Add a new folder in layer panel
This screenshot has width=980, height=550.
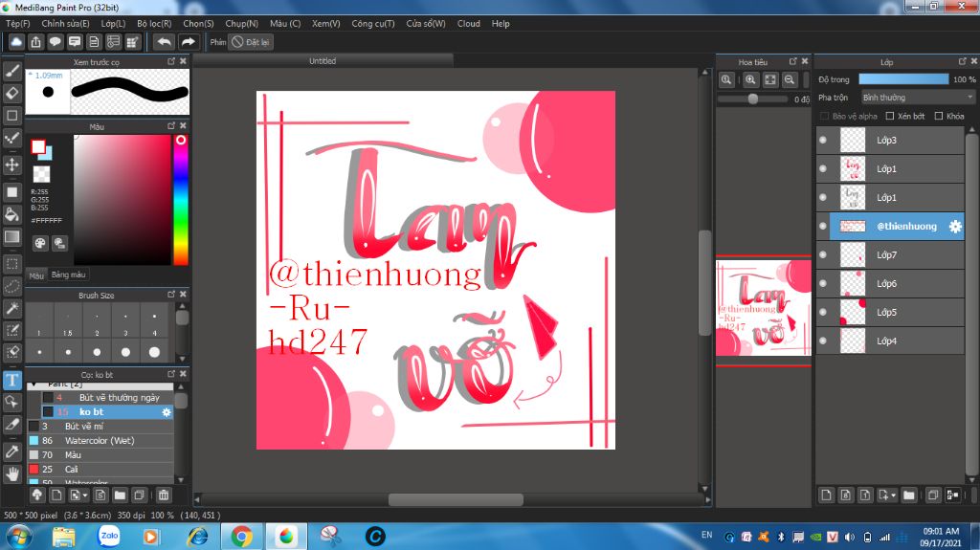[909, 495]
